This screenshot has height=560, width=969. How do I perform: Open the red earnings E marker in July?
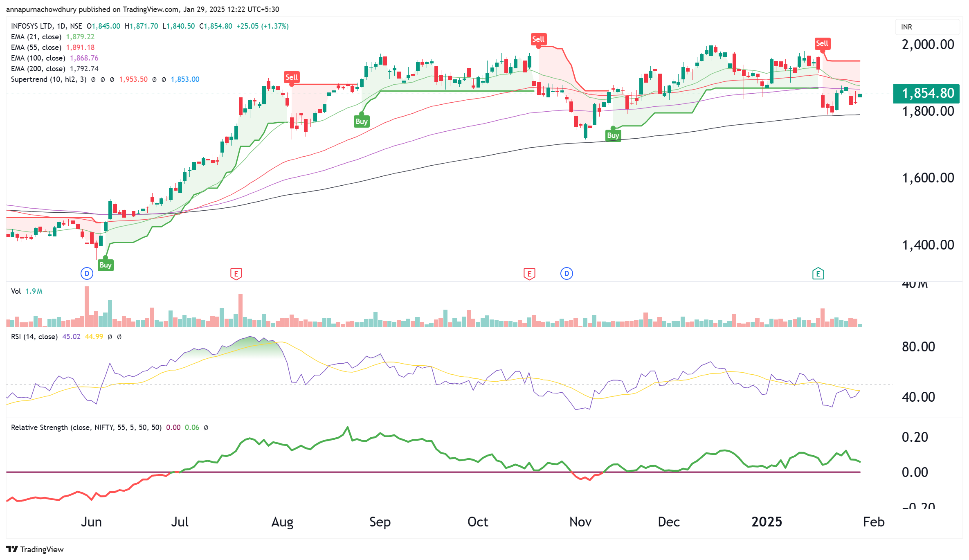click(x=236, y=274)
